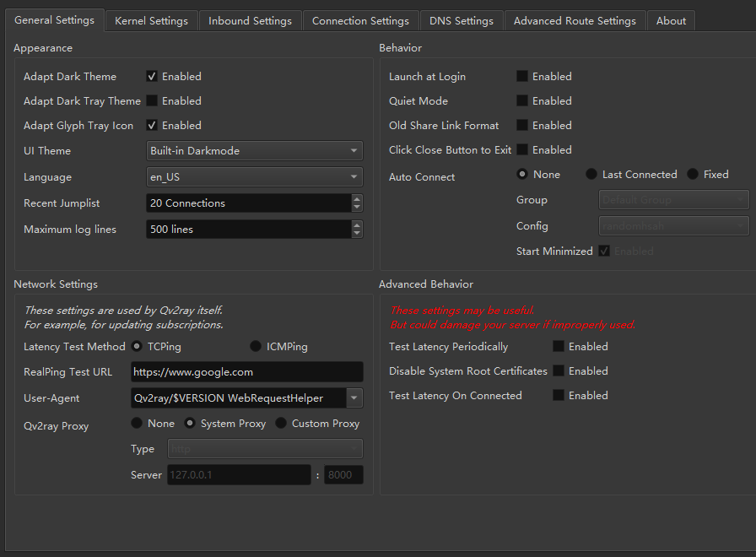Expand the User-Agent combo box arrow

tap(354, 397)
